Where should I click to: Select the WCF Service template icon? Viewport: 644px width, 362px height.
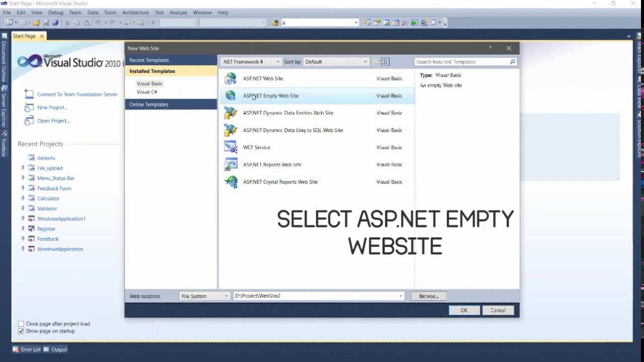[230, 147]
